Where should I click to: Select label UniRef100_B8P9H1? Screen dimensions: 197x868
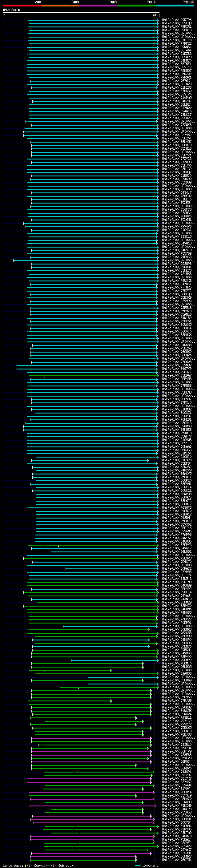click(x=177, y=484)
